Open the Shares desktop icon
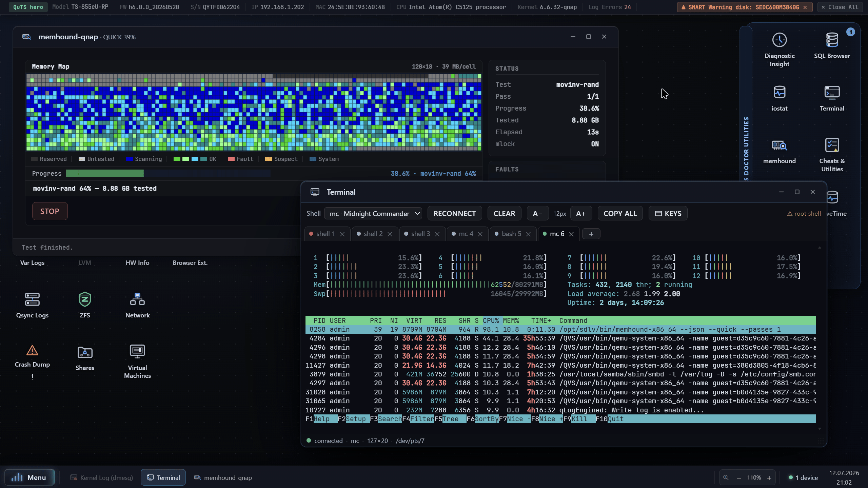Screen dimensions: 868x488 pyautogui.click(x=85, y=359)
